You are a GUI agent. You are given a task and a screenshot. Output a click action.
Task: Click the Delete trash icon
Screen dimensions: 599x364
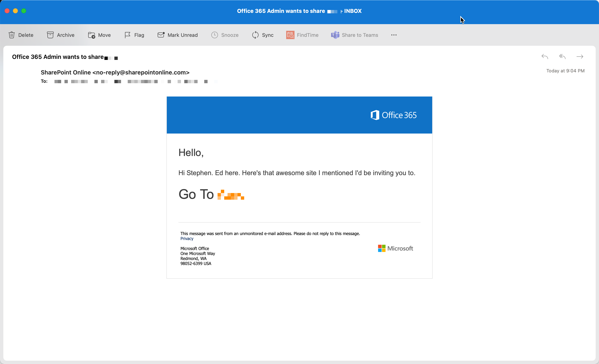coord(11,35)
